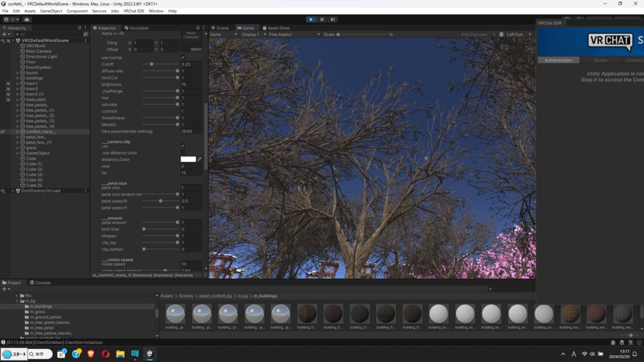This screenshot has height=362, width=644.
Task: Open the Game view mode dropdown
Action: click(x=224, y=35)
